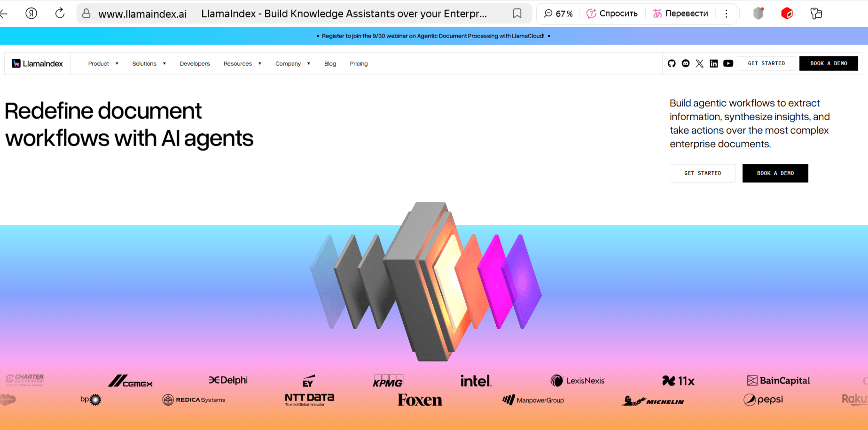868x430 pixels.
Task: Go to the Developers page
Action: 195,63
